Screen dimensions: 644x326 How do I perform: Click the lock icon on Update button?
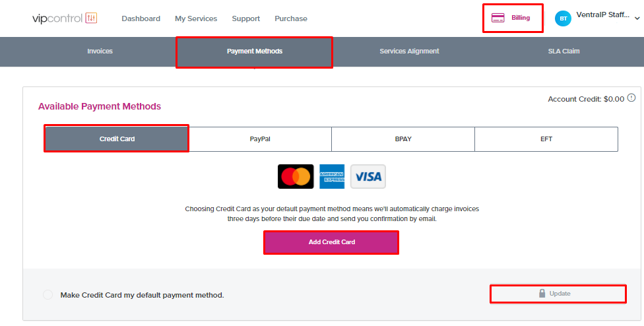(x=542, y=293)
